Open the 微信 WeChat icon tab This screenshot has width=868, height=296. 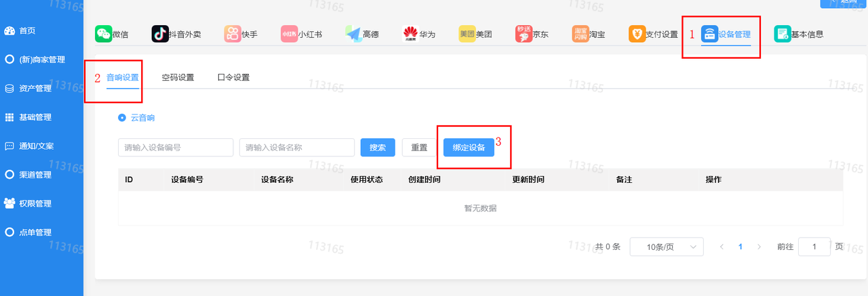click(104, 34)
